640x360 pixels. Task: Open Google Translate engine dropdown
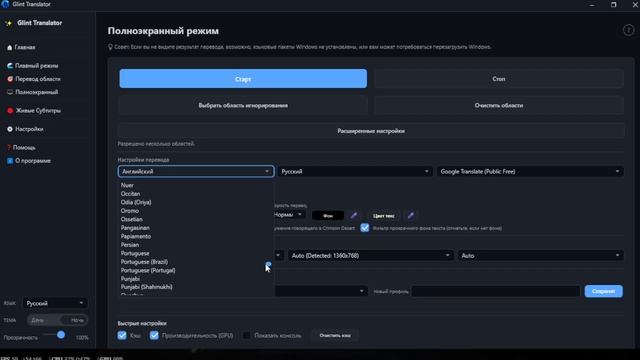coord(530,171)
